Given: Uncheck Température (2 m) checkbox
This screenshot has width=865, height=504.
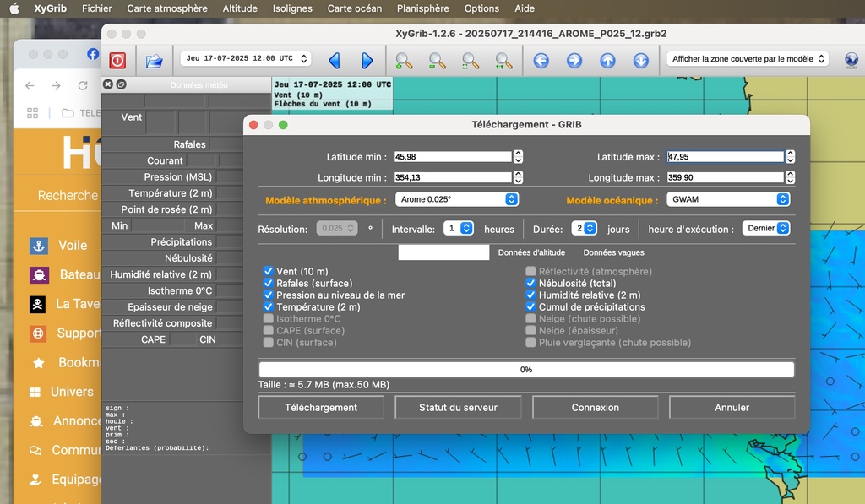Looking at the screenshot, I should (x=268, y=306).
